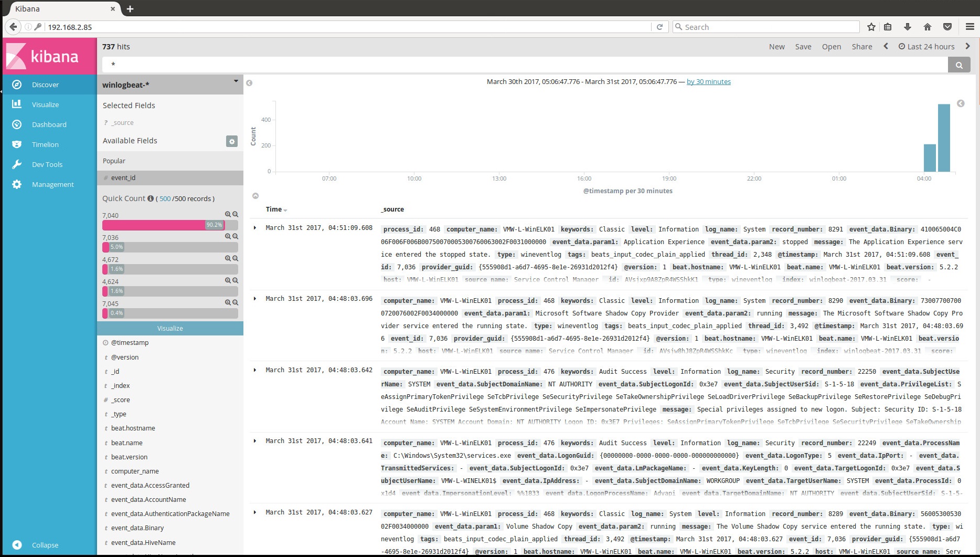The width and height of the screenshot is (980, 557).
Task: Expand the 04:48:03.642 document row
Action: tap(255, 370)
